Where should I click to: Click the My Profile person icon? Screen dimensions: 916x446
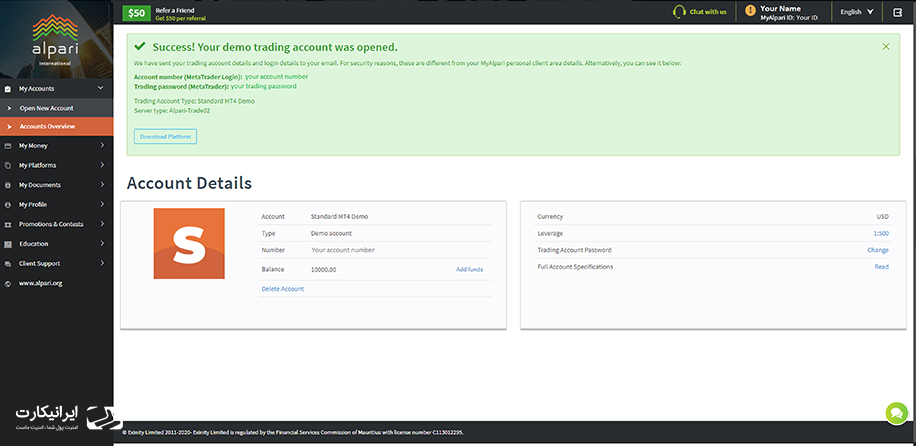click(x=7, y=205)
